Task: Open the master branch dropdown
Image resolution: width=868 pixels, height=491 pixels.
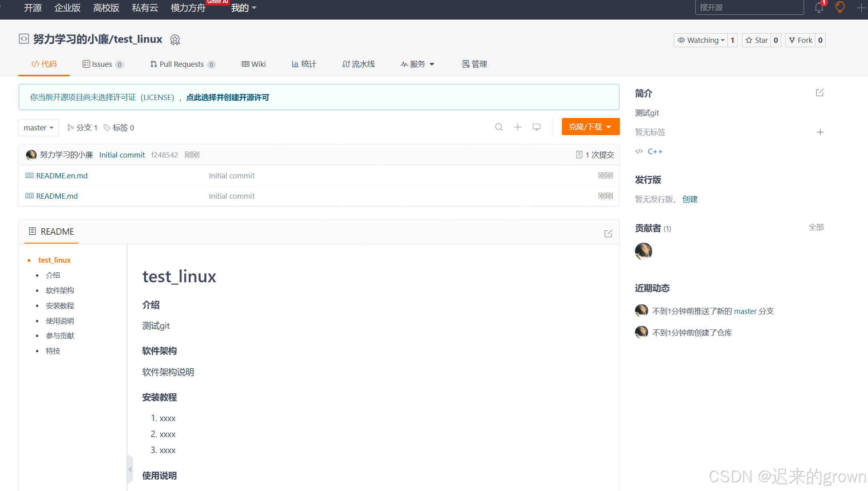Action: [x=38, y=127]
